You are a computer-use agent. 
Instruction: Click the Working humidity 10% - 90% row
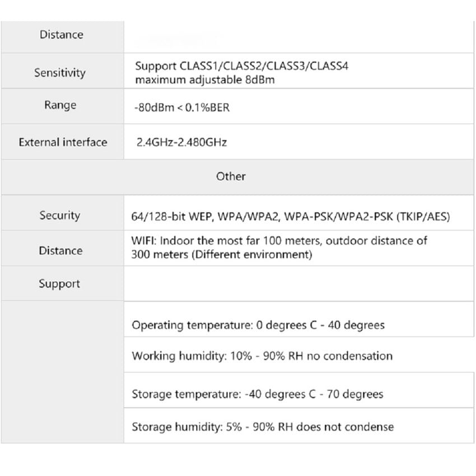[262, 356]
